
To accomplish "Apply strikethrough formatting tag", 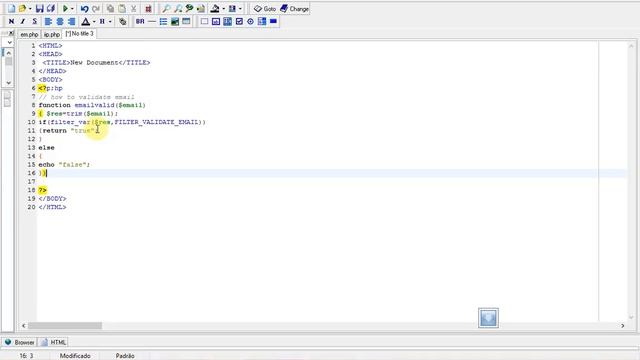I will tap(35, 21).
